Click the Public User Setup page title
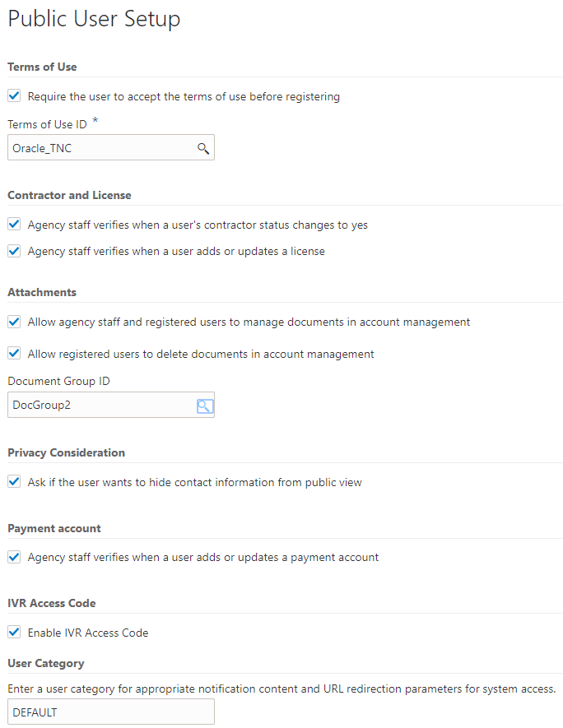This screenshot has height=728, width=563. click(93, 18)
